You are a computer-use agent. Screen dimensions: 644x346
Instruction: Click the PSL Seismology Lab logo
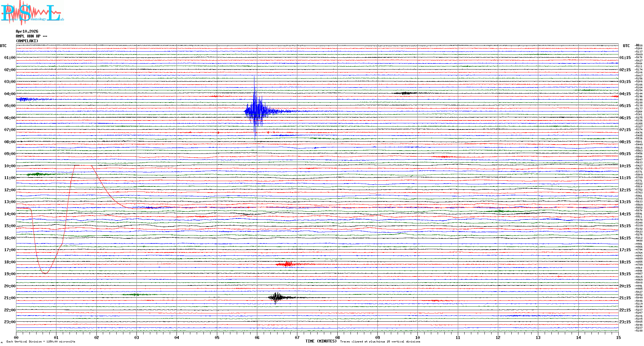31,13
